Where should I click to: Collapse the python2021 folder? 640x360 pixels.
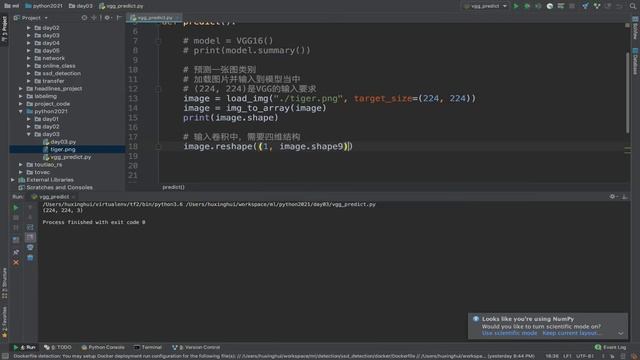[x=21, y=111]
